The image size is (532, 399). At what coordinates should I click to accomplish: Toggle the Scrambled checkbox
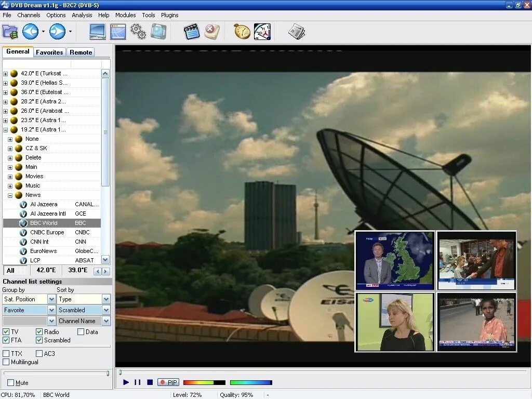[39, 340]
